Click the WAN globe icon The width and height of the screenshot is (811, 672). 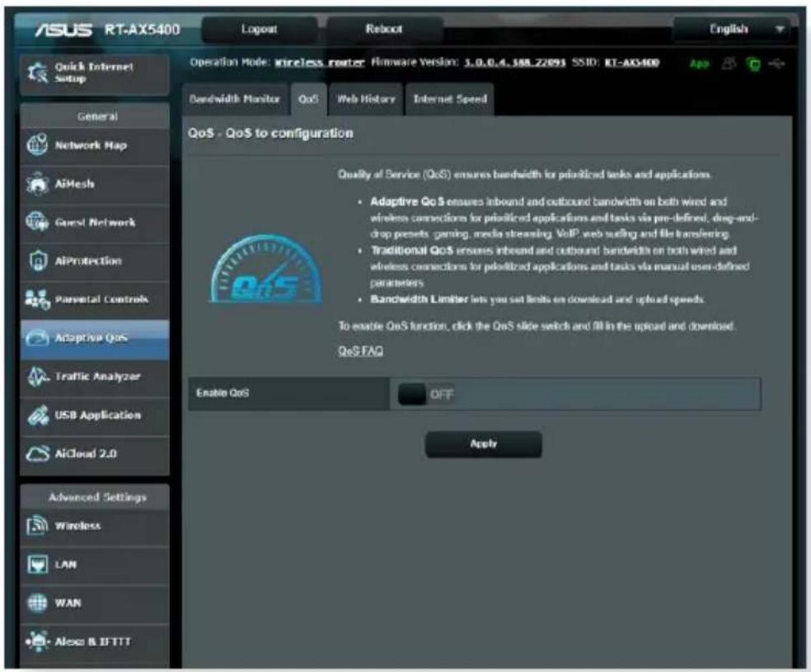(x=37, y=603)
